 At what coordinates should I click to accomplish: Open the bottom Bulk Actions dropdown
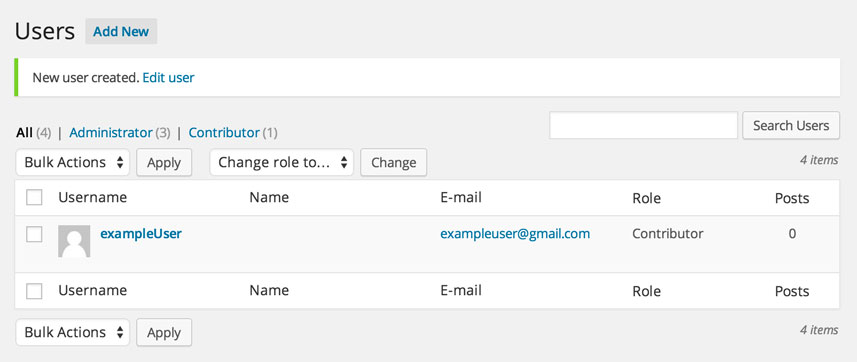[x=73, y=332]
